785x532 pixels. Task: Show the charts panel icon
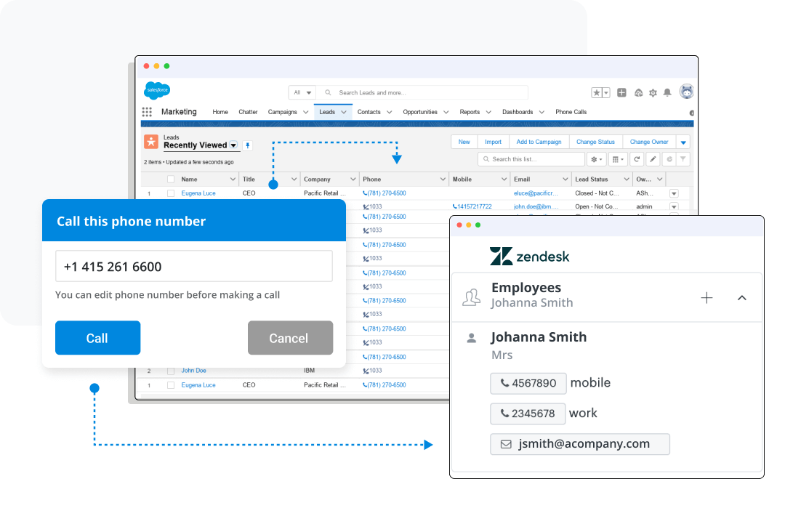[669, 159]
